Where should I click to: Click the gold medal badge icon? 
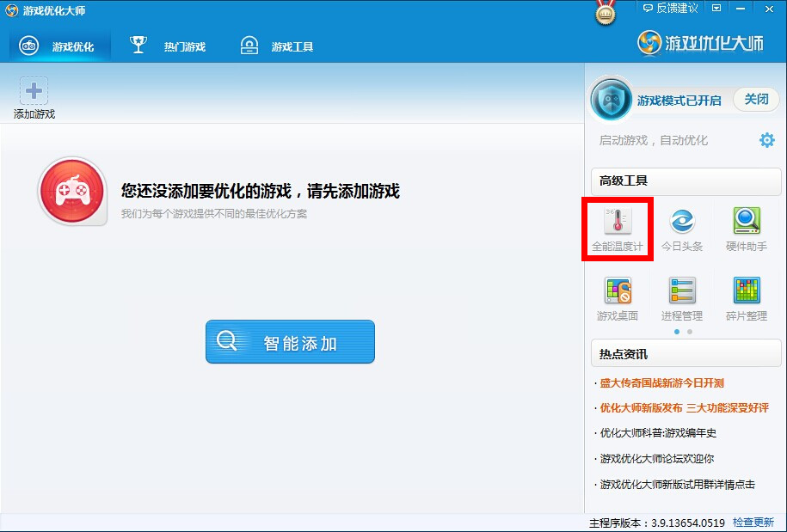pyautogui.click(x=606, y=12)
